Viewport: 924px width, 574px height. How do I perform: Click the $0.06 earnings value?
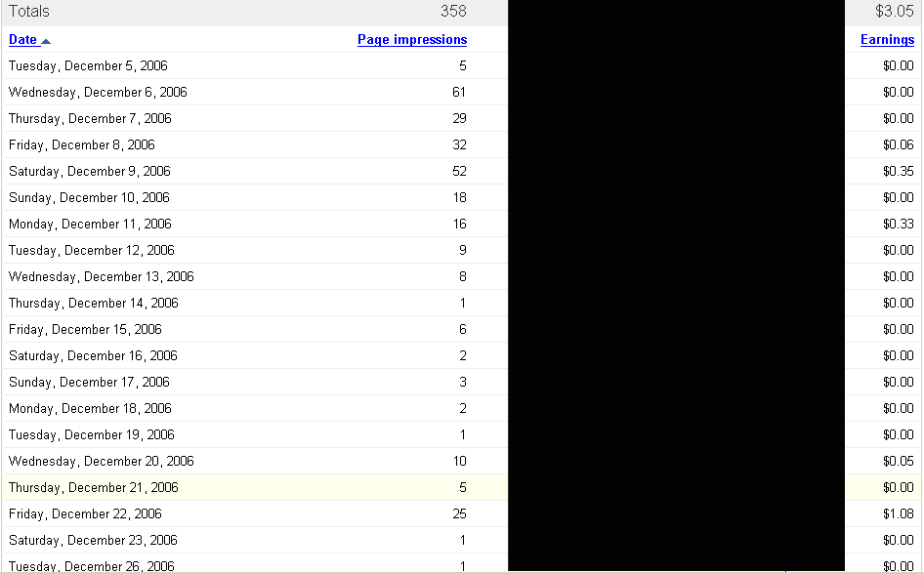click(898, 145)
